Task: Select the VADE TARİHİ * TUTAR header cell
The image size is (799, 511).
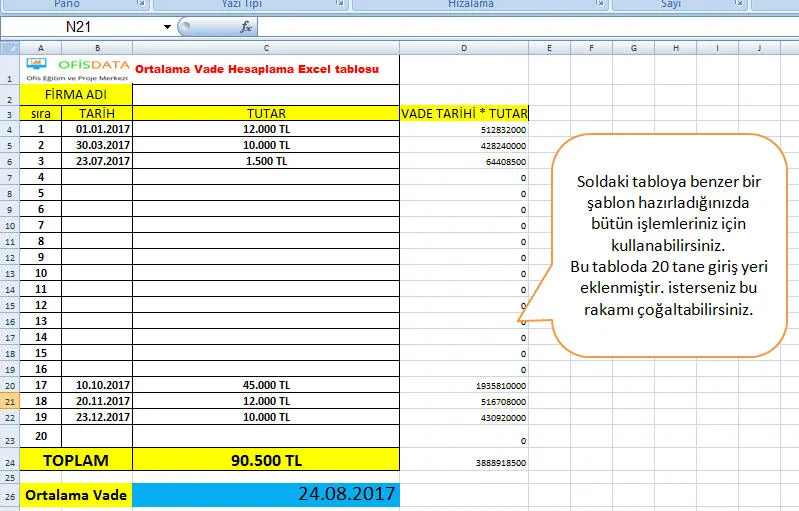Action: tap(464, 113)
